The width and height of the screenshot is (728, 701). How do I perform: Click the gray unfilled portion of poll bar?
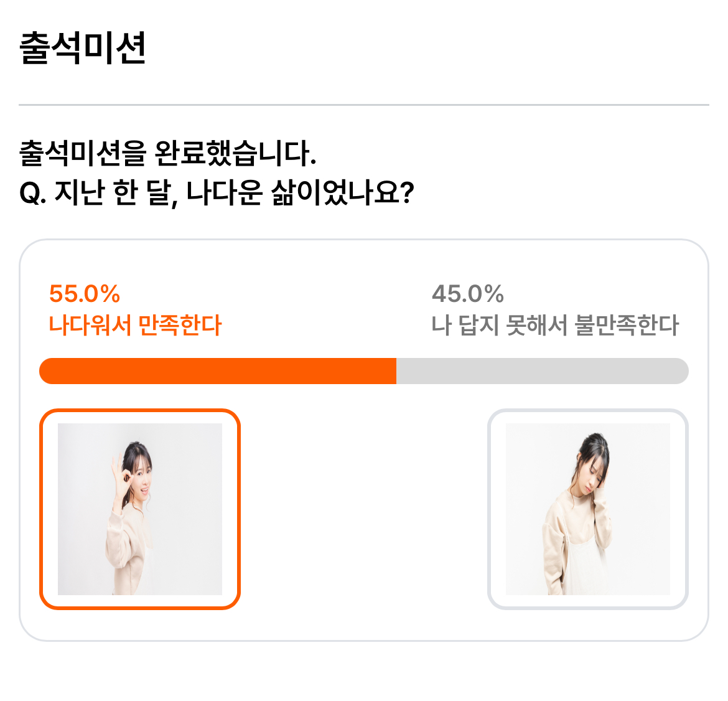pyautogui.click(x=543, y=370)
